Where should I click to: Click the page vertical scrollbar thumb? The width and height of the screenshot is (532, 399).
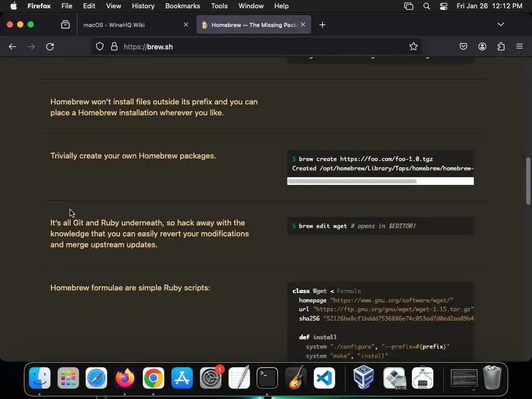point(528,181)
